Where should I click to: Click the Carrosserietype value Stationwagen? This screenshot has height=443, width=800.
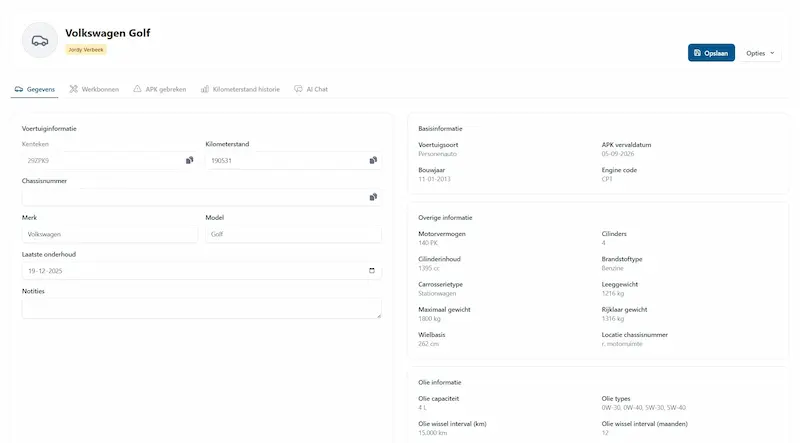pyautogui.click(x=437, y=293)
